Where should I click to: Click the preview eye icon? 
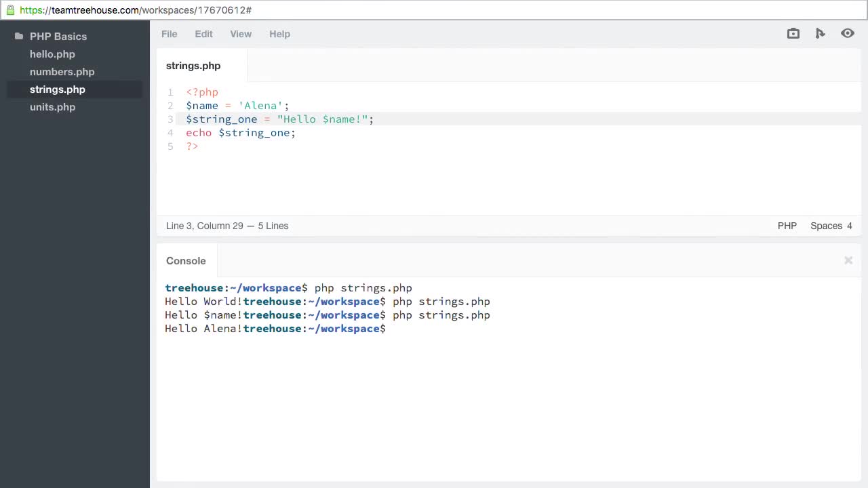848,33
